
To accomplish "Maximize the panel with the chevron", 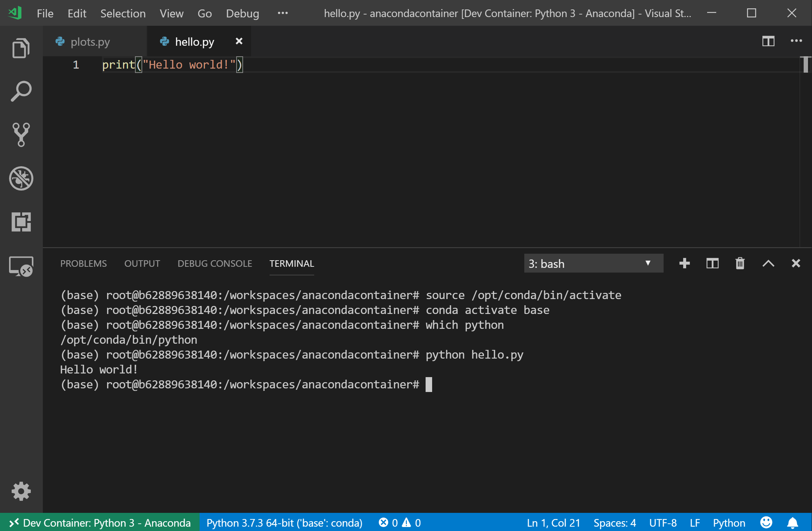I will [x=768, y=264].
